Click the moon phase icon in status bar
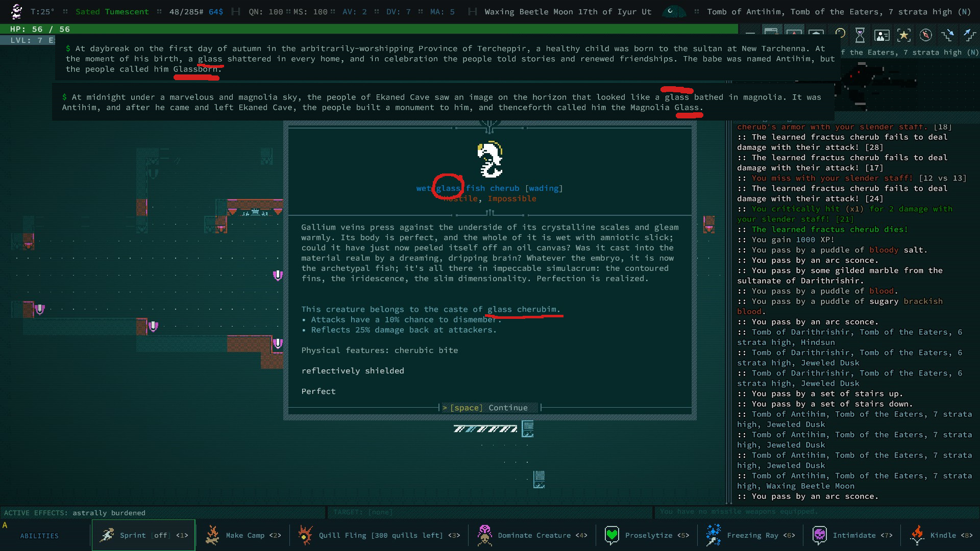Screen dimensions: 980x551 (x=671, y=11)
